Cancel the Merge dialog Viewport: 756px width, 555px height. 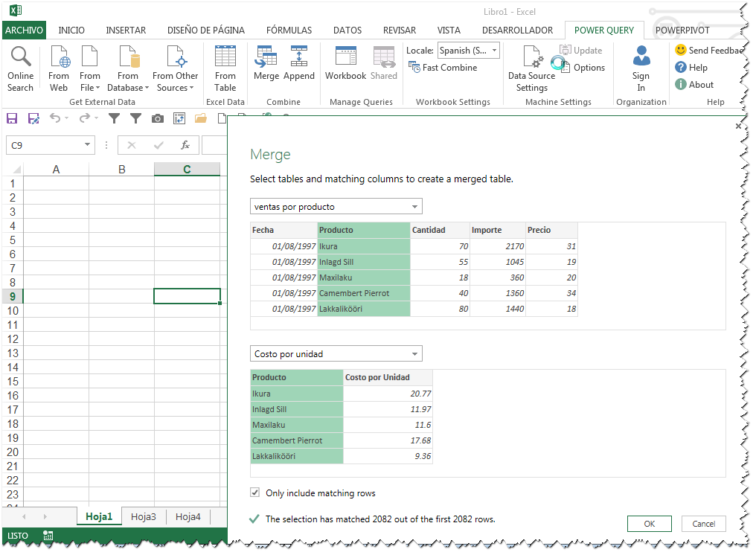pyautogui.click(x=703, y=523)
